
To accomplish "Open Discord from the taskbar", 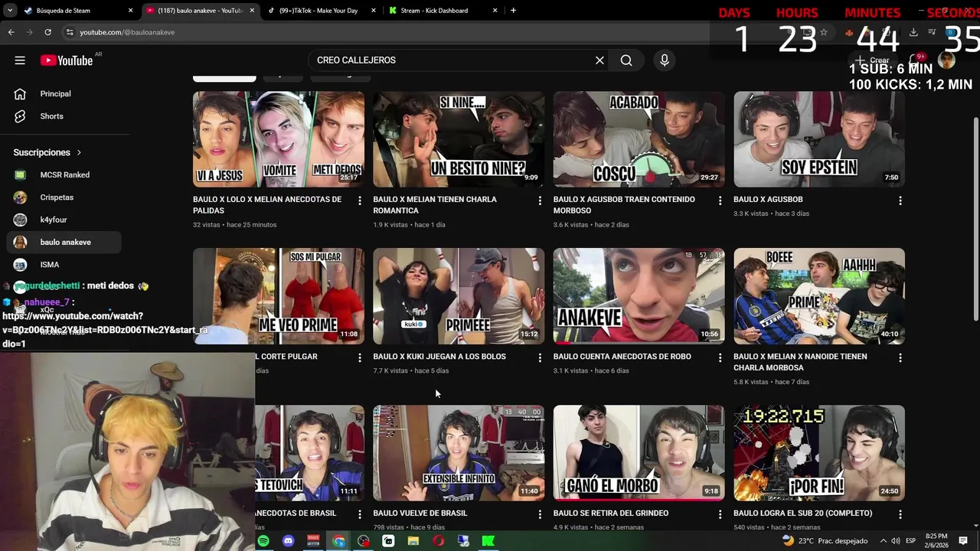I will click(x=288, y=541).
